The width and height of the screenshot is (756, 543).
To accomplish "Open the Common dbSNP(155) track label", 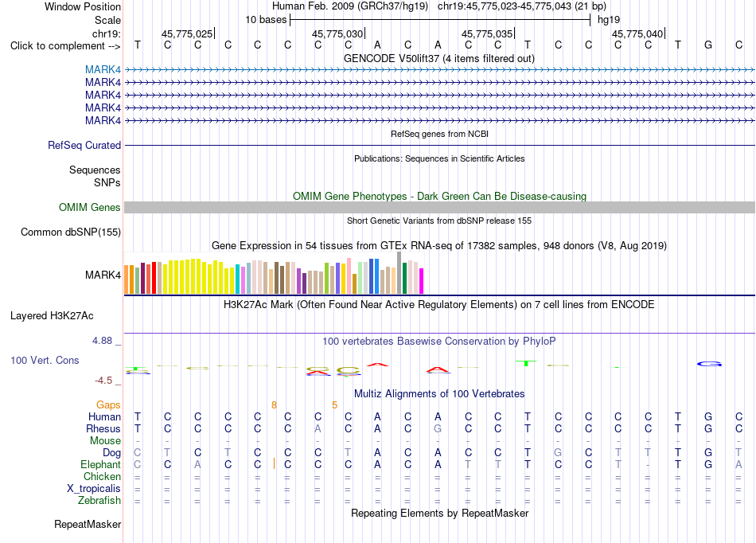I will click(70, 232).
